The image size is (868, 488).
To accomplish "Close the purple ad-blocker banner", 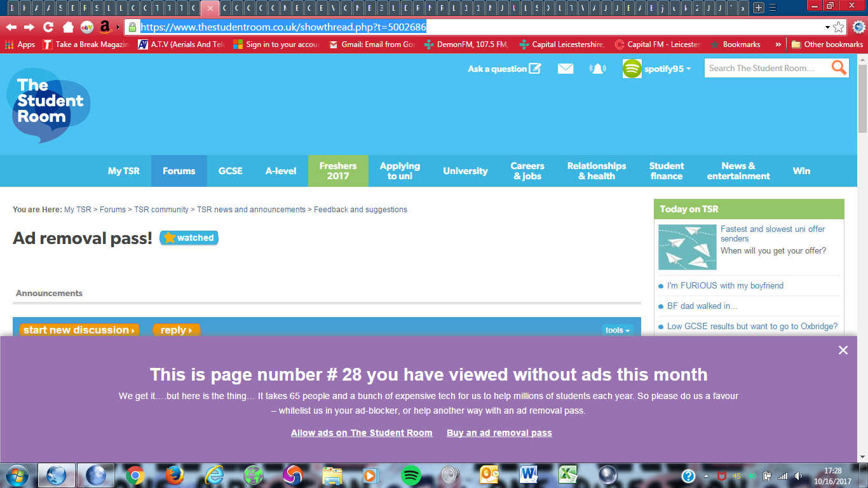I will [x=843, y=350].
